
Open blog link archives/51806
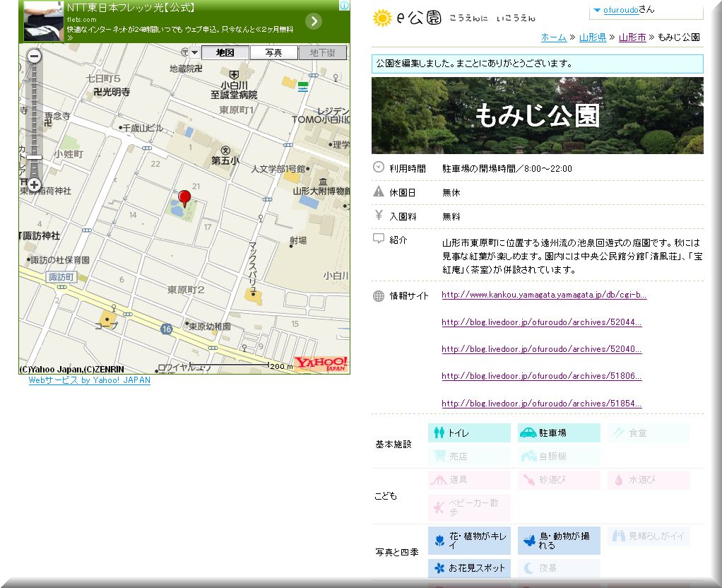541,376
